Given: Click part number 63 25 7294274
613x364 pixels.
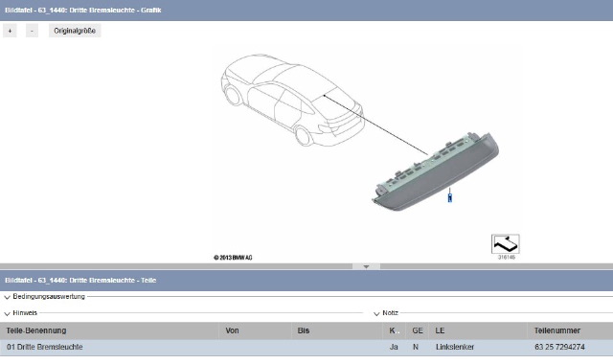Looking at the screenshot, I should point(559,347).
